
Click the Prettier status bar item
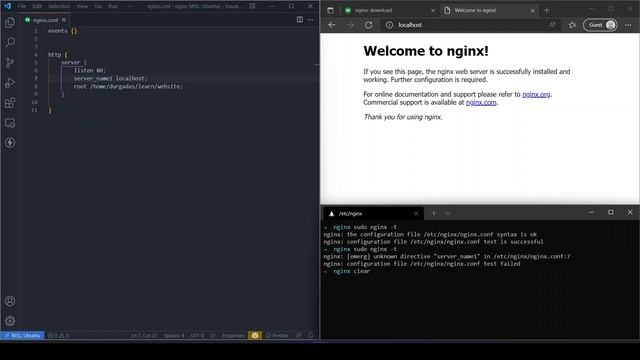(x=277, y=336)
